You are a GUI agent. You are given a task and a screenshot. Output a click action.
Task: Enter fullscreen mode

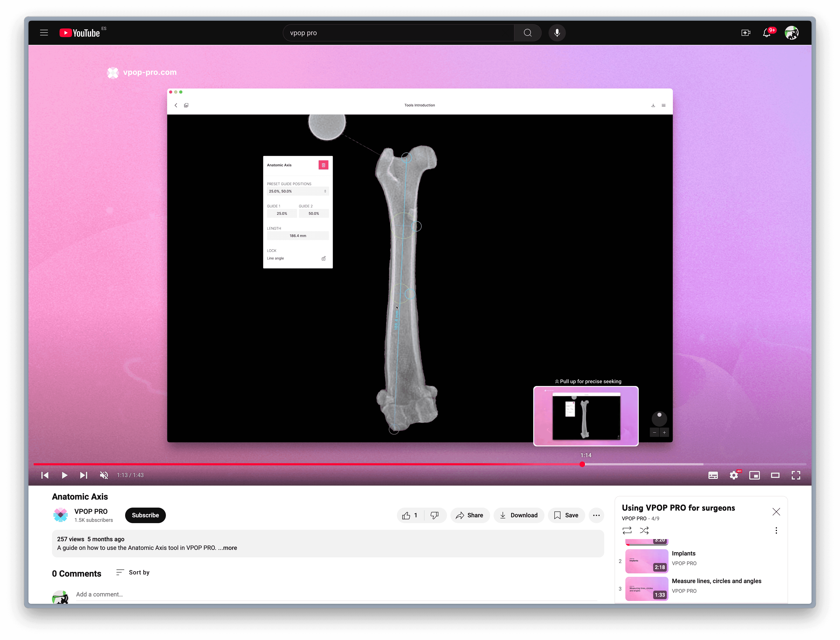795,475
